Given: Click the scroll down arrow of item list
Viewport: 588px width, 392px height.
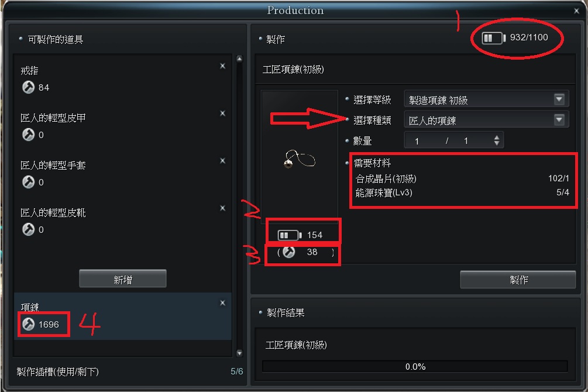Looking at the screenshot, I should click(x=240, y=353).
